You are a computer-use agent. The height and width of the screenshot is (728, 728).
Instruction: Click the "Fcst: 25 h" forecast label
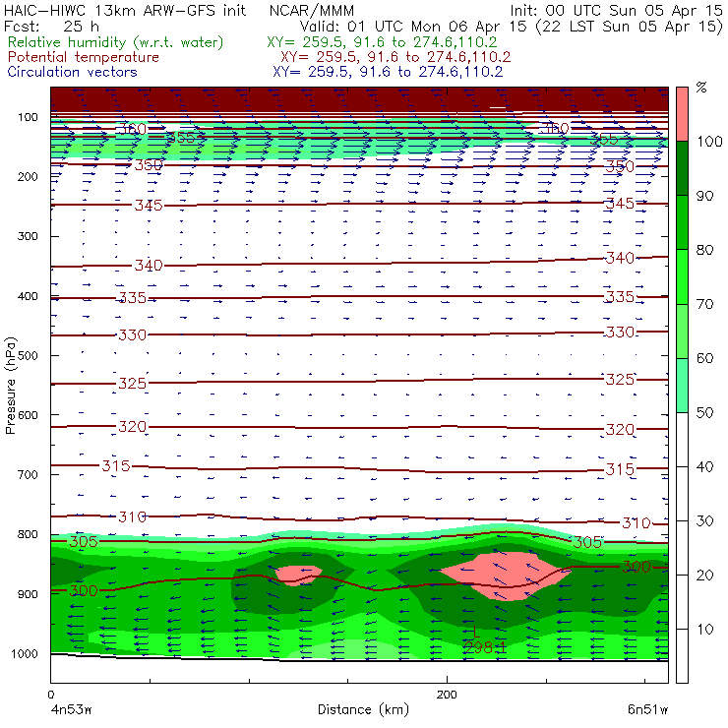51,26
